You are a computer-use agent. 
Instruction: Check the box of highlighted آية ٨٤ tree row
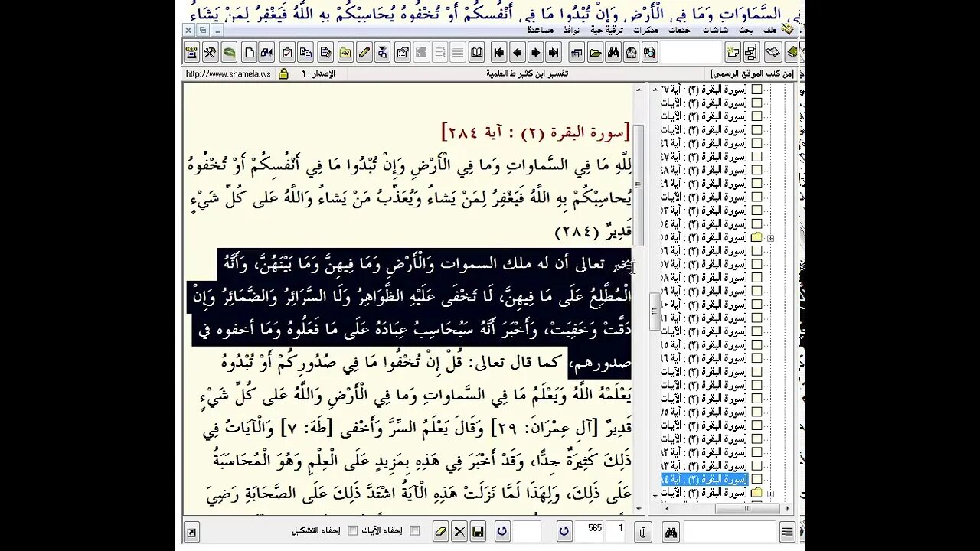(x=756, y=479)
